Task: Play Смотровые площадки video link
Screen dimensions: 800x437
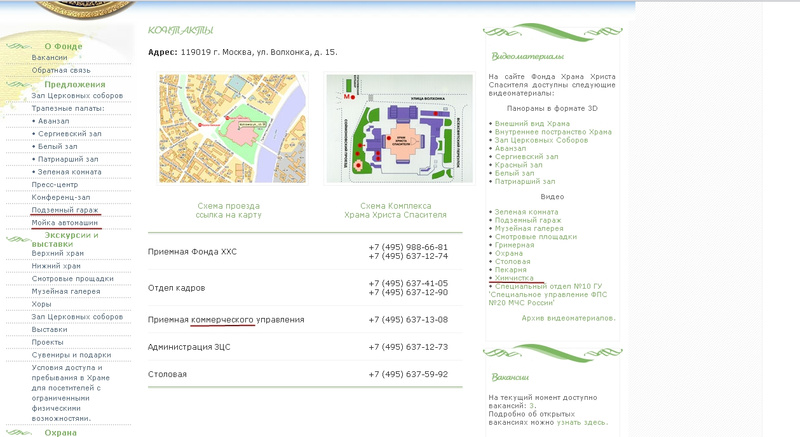Action: (536, 237)
